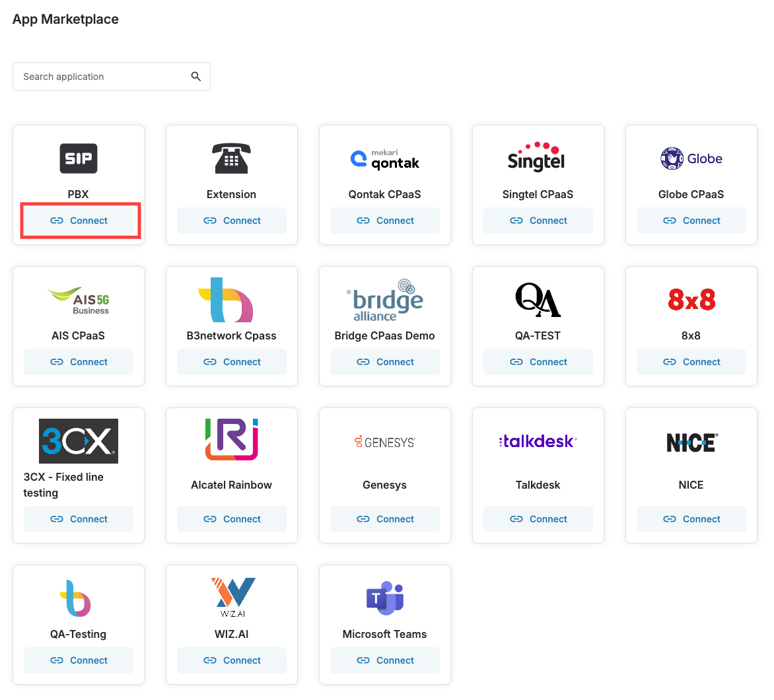Click the Genesys app name
The image size is (774, 700).
[x=385, y=485]
